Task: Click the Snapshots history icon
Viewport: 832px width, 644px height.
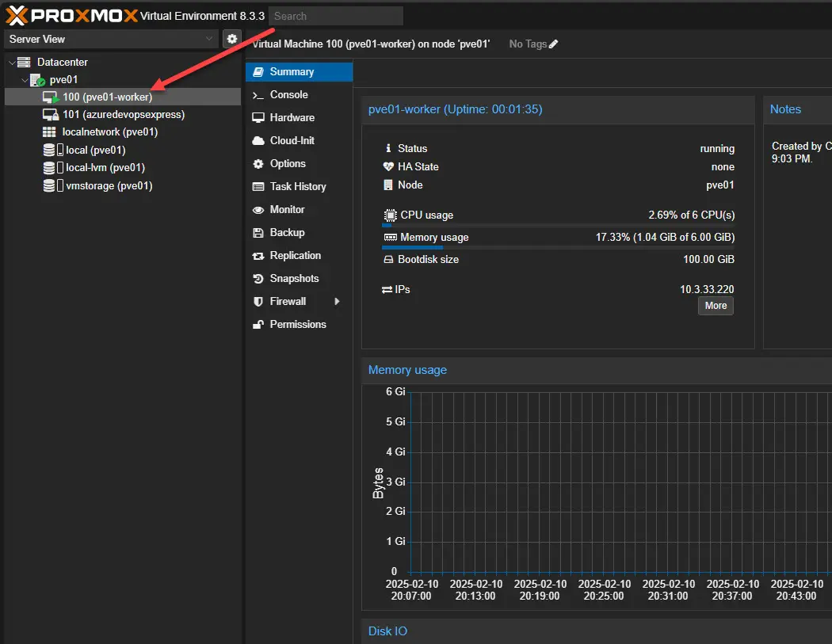Action: coord(258,279)
